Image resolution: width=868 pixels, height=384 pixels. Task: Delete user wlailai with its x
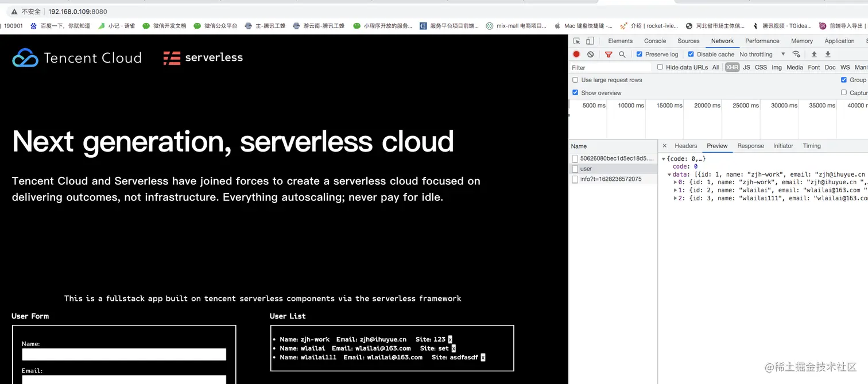click(x=454, y=348)
